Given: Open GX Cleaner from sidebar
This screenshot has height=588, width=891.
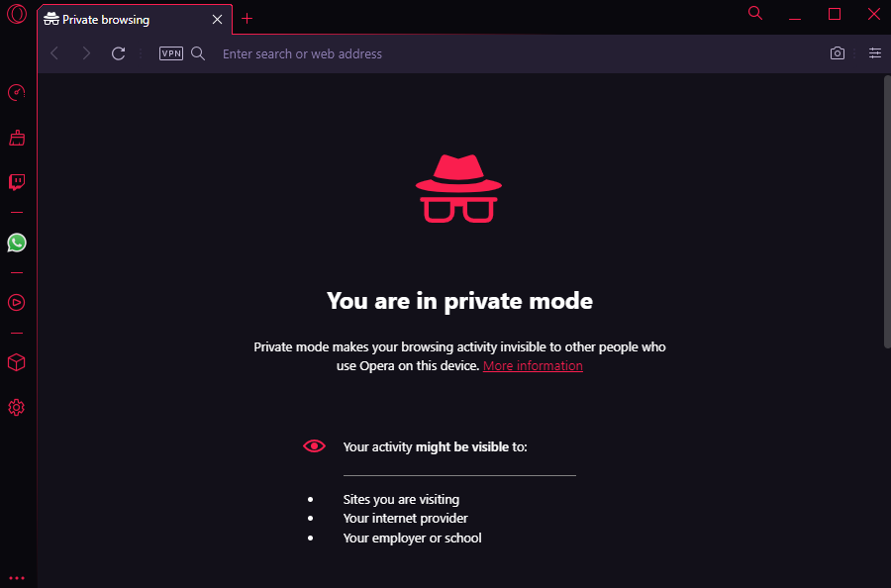Looking at the screenshot, I should click(x=16, y=138).
